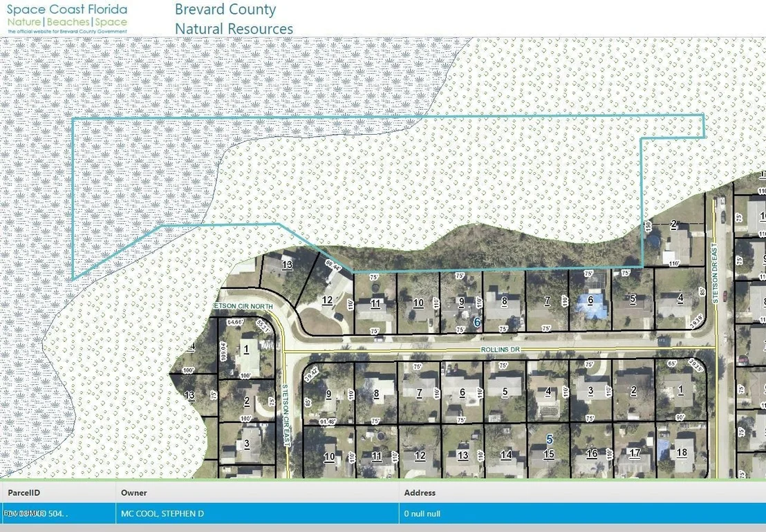Image resolution: width=766 pixels, height=532 pixels.
Task: Click the 109.04' lot dimension label
Action: [223, 352]
